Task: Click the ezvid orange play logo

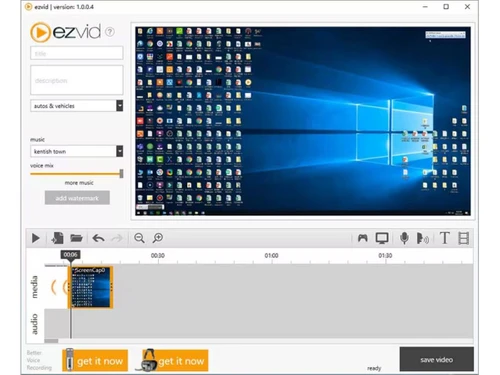Action: click(40, 32)
